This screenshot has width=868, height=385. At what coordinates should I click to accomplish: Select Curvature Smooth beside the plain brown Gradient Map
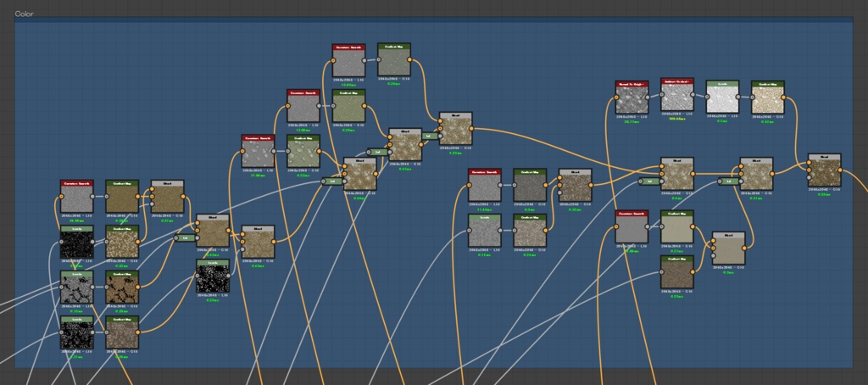click(77, 196)
